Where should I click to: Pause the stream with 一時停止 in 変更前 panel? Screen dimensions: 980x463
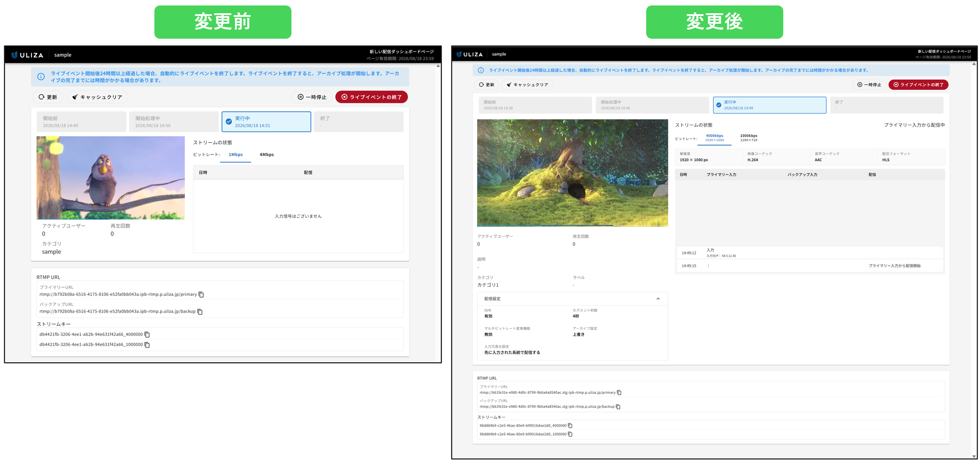pos(312,97)
